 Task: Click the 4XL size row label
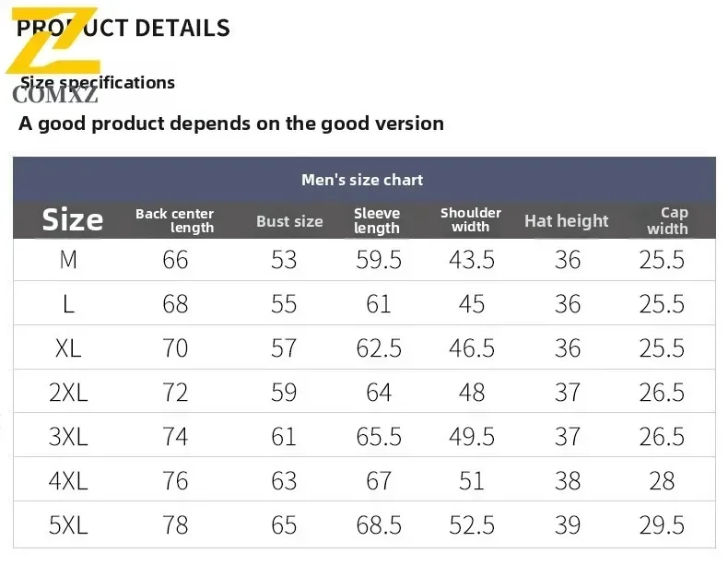click(x=68, y=480)
